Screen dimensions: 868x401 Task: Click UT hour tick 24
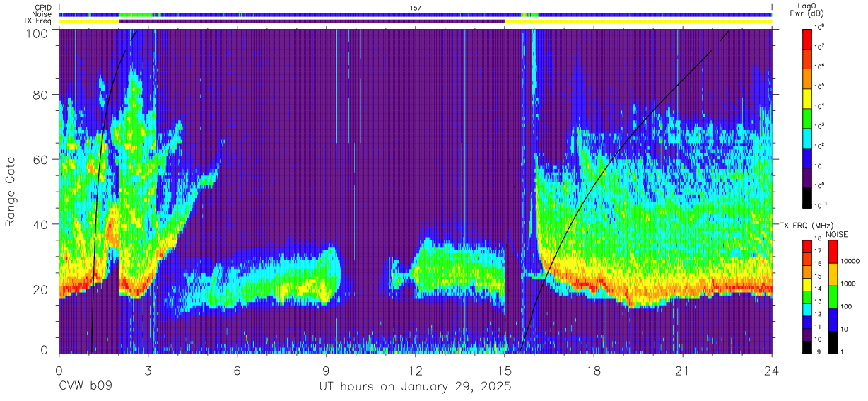click(772, 371)
